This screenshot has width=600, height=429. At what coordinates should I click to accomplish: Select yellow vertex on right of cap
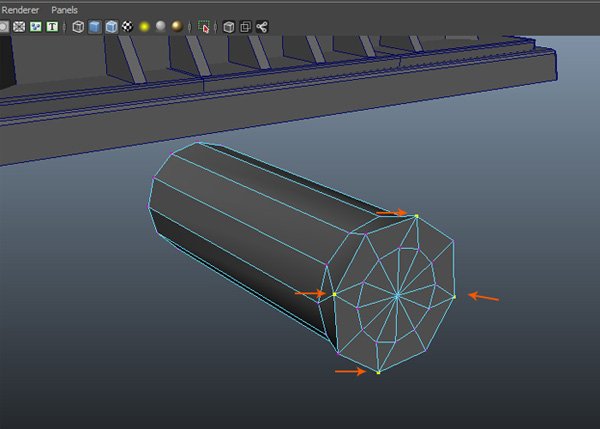point(454,297)
